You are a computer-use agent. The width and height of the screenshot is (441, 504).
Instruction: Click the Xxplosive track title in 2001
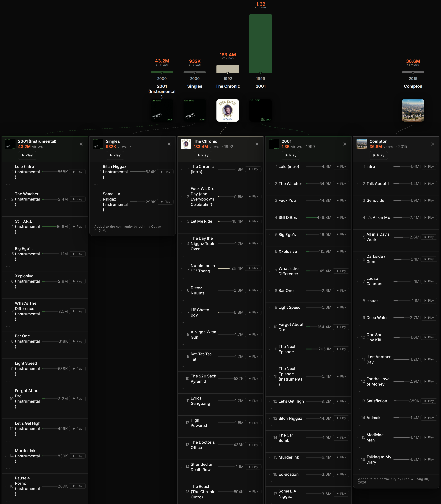click(x=288, y=252)
